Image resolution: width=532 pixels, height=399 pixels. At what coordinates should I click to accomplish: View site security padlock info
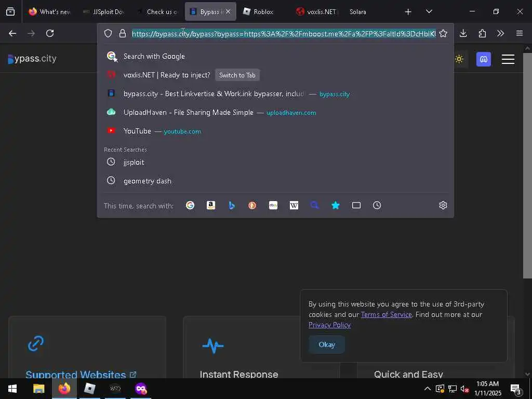tap(123, 33)
